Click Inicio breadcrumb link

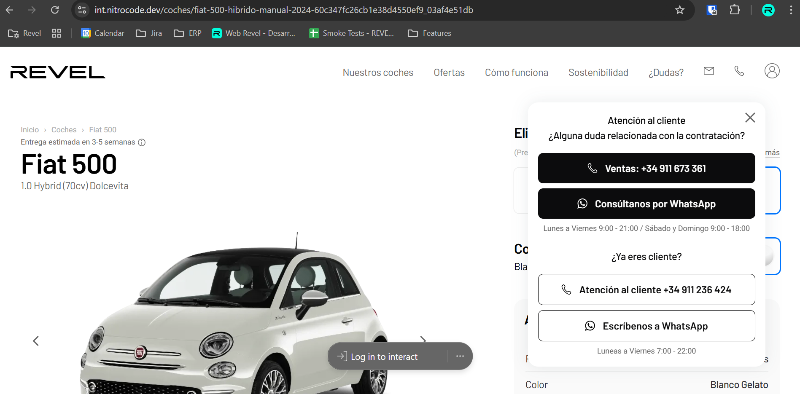[x=30, y=130]
